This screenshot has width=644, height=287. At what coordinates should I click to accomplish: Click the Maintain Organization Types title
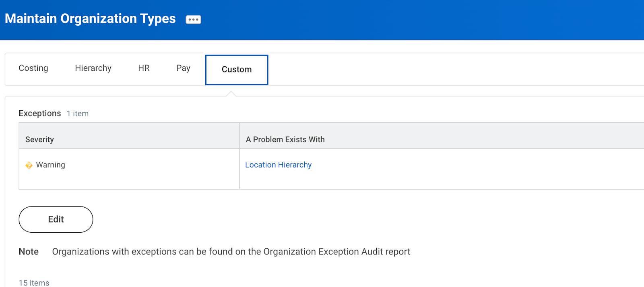(90, 19)
